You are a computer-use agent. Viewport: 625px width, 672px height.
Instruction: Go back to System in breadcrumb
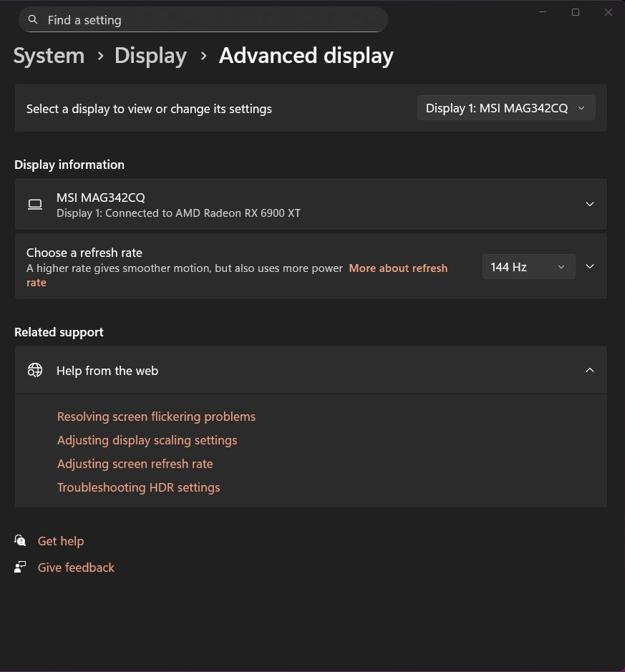click(49, 56)
